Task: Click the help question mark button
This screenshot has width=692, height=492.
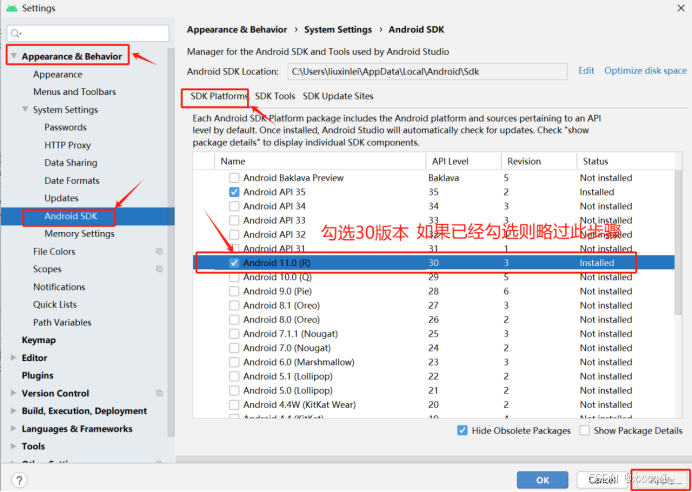Action: tap(19, 480)
